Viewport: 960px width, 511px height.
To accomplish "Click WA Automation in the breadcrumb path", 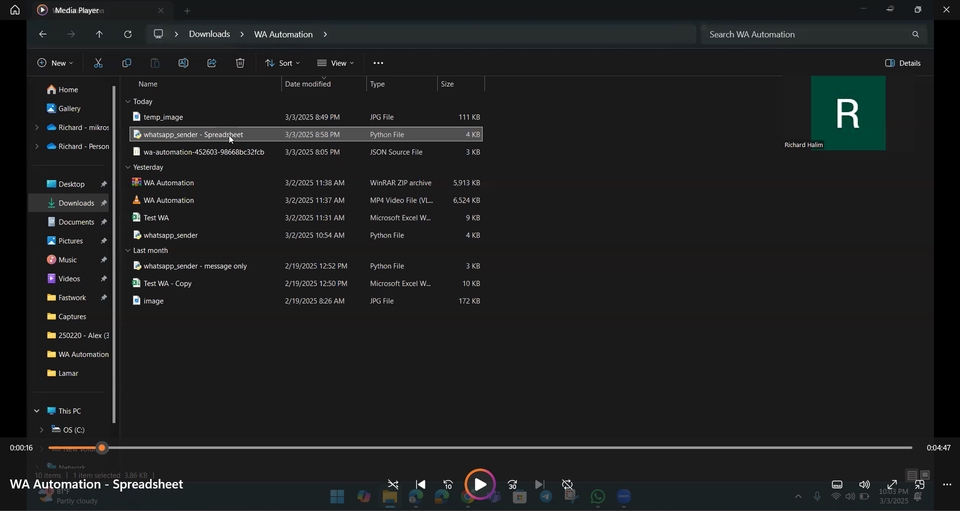I will pyautogui.click(x=283, y=34).
